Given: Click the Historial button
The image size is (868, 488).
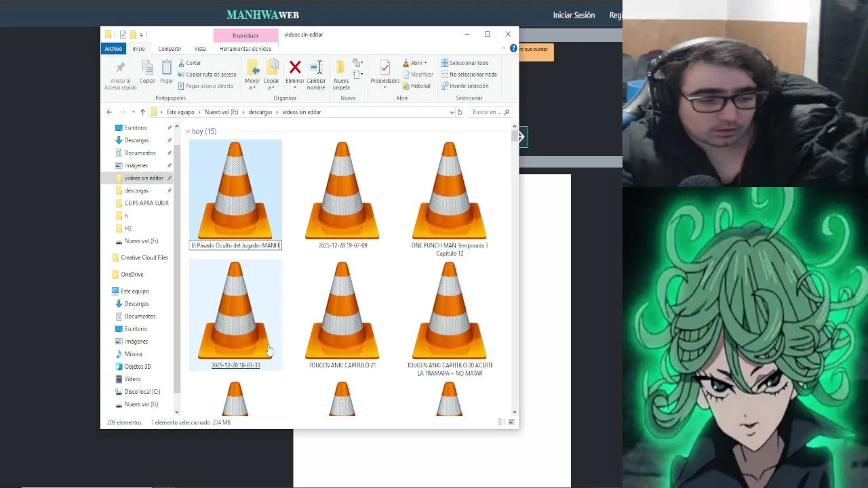Looking at the screenshot, I should click(416, 86).
